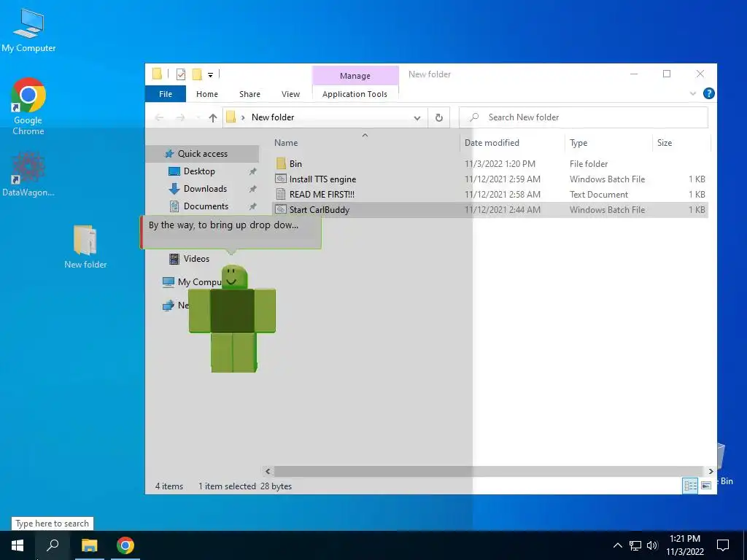
Task: Unpin Desktop using its pin icon
Action: [253, 171]
